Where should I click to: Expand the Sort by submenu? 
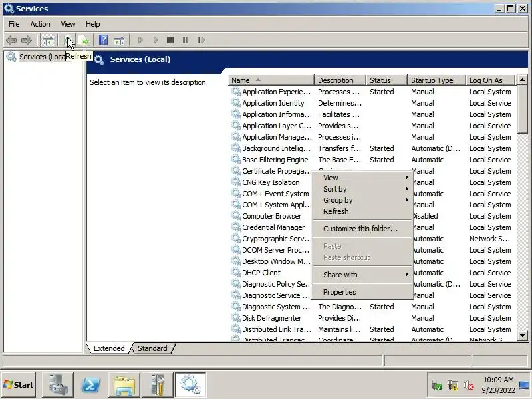(x=362, y=189)
